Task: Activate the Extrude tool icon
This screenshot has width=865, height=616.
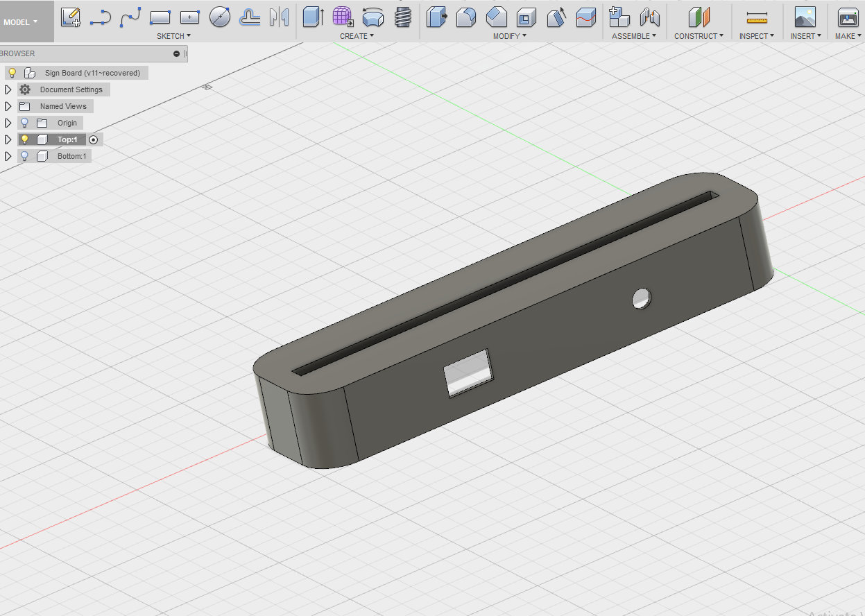Action: click(x=314, y=17)
